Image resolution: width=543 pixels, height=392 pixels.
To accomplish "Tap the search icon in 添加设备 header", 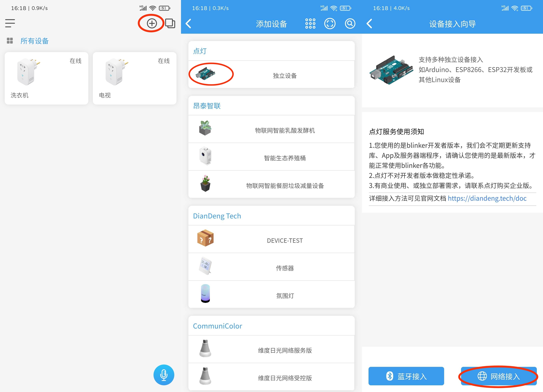I will 350,24.
